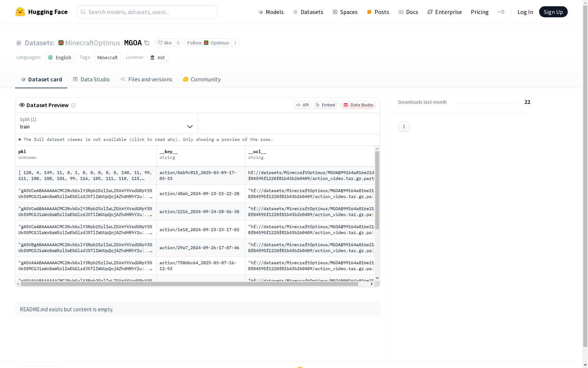Open the mit license tag dropdown

click(x=158, y=57)
